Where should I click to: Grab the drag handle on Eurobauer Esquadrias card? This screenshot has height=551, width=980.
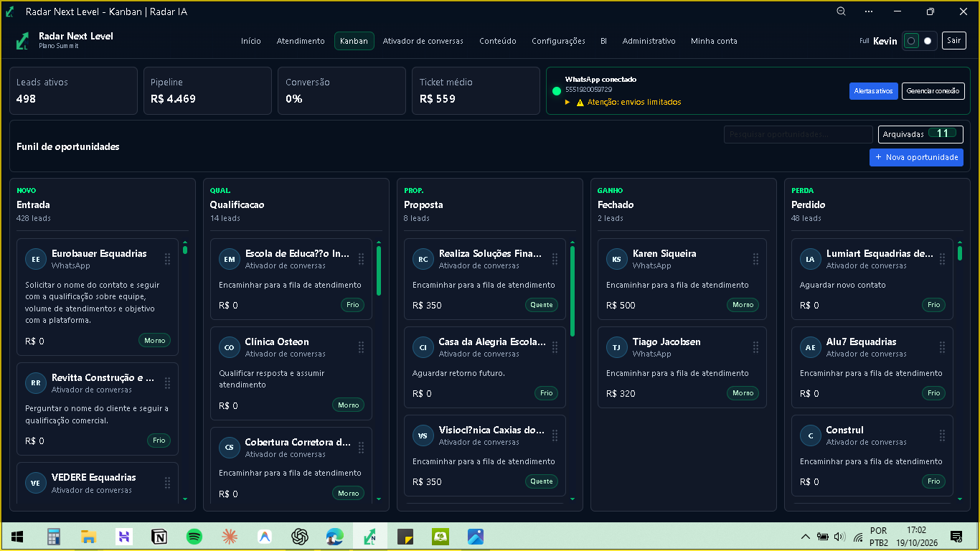tap(167, 259)
